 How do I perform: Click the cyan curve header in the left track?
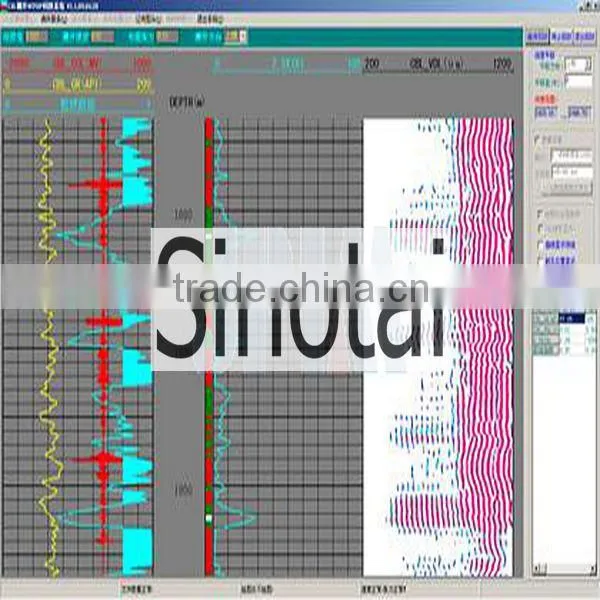click(78, 104)
